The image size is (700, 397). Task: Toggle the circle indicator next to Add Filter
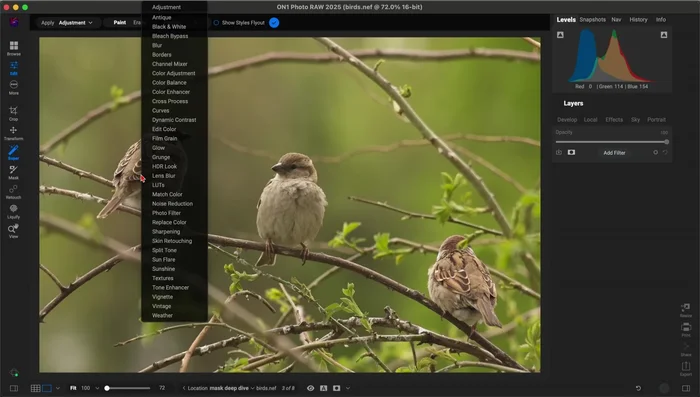tap(655, 152)
